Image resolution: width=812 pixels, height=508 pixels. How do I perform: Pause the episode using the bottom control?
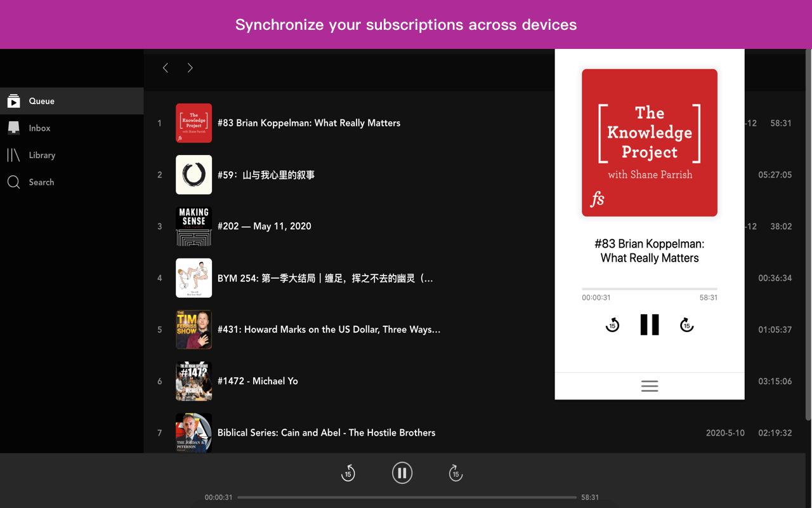(x=402, y=472)
